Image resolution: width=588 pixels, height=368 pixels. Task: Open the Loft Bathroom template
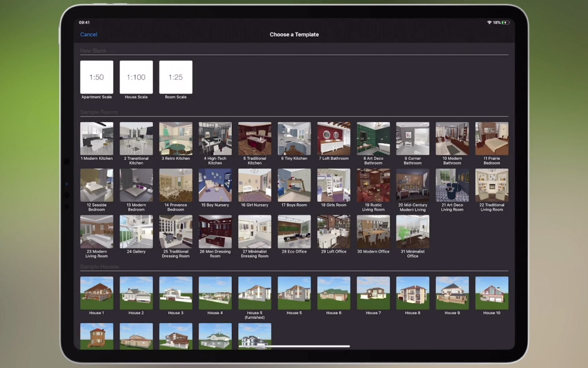pyautogui.click(x=333, y=138)
